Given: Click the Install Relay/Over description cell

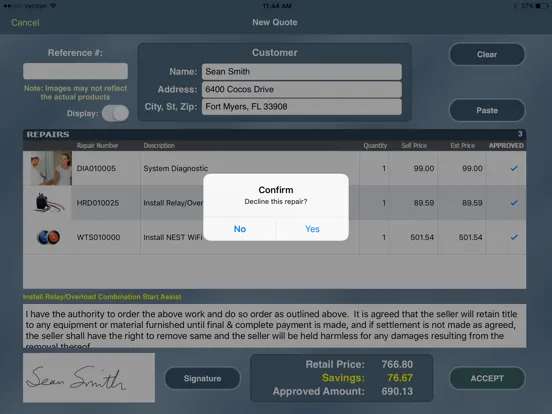Looking at the screenshot, I should point(173,203).
